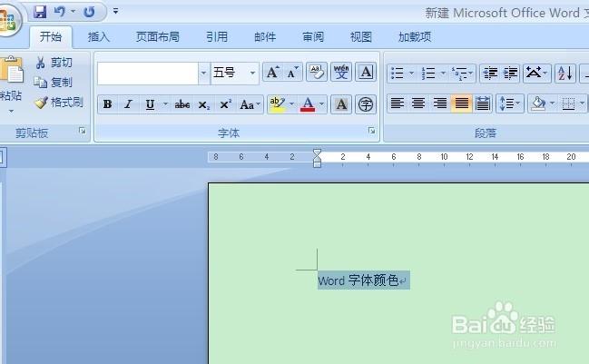589x364 pixels.
Task: Click the Save icon in quick access toolbar
Action: [x=40, y=12]
